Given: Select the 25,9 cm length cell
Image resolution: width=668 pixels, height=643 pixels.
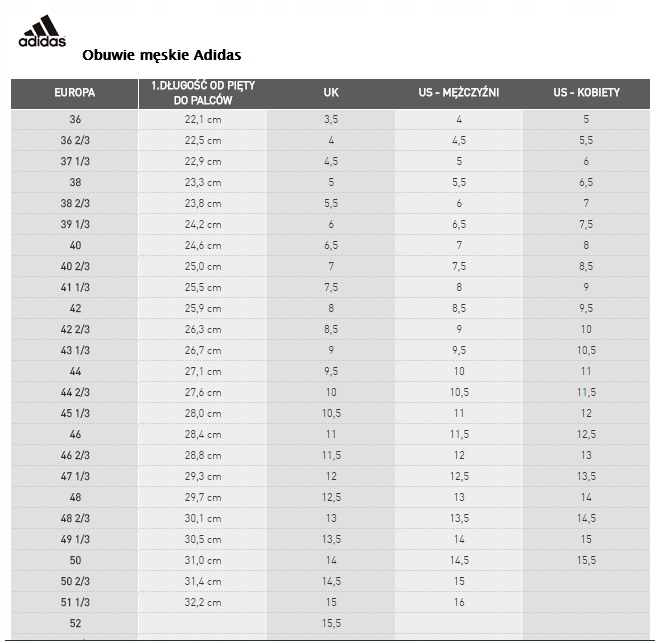Looking at the screenshot, I should [202, 309].
